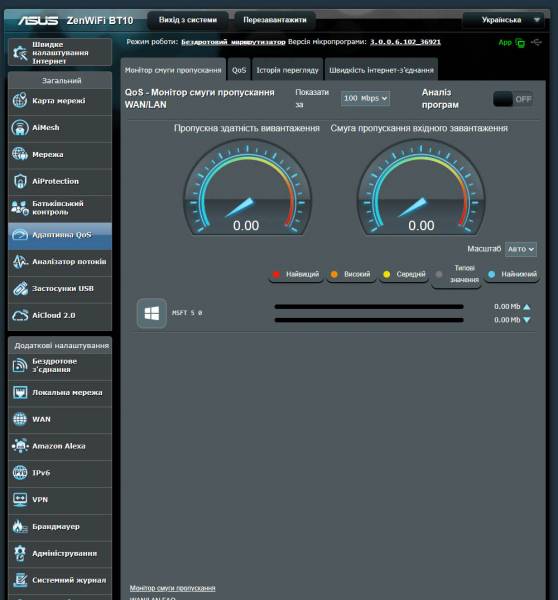The image size is (558, 600).
Task: Open the AiCloud 2.0 cloud icon
Action: pos(20,315)
